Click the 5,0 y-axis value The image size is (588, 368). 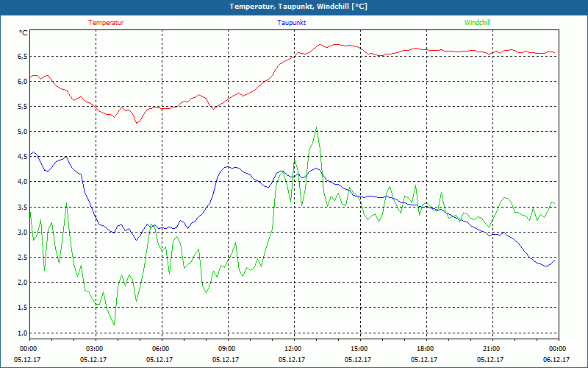23,132
